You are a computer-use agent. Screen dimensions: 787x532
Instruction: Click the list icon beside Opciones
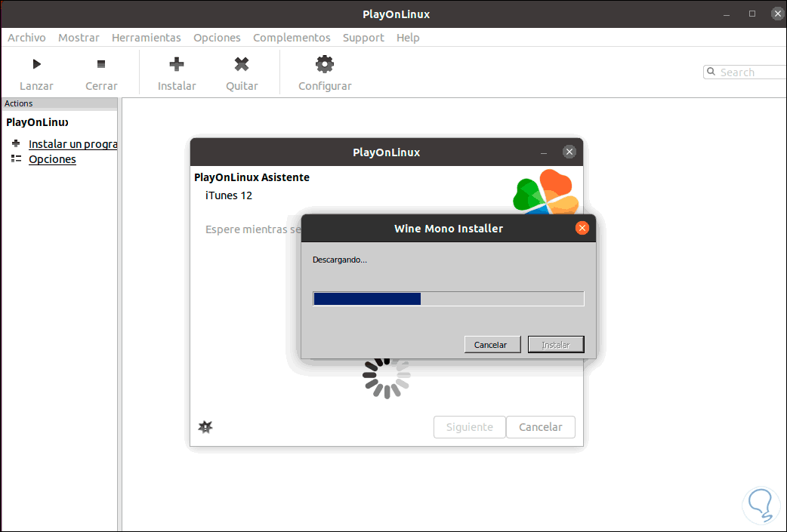(x=16, y=159)
